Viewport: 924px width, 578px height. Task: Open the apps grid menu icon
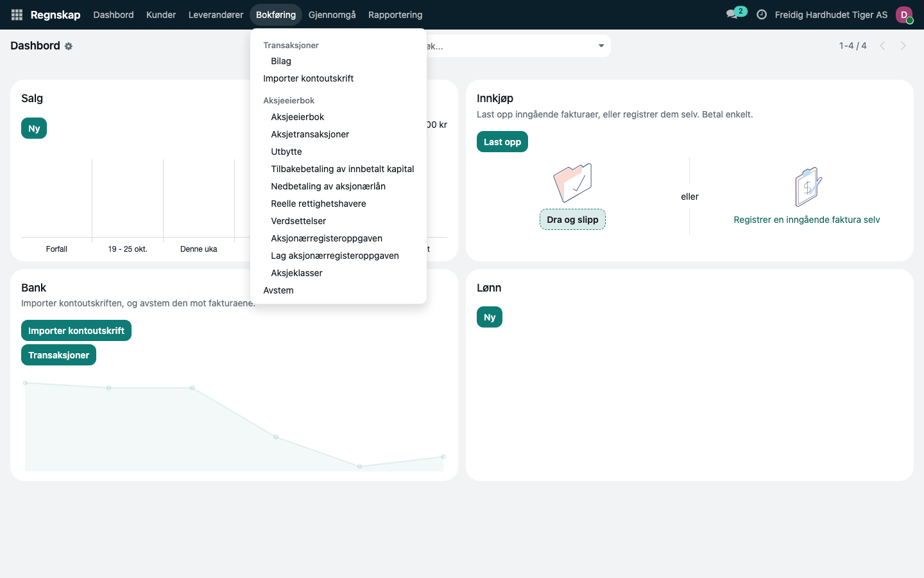17,15
